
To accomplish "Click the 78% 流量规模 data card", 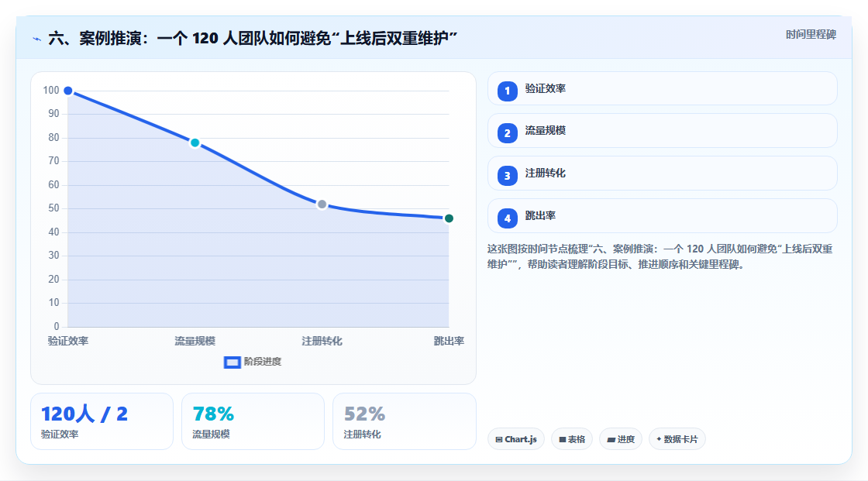I will point(253,421).
